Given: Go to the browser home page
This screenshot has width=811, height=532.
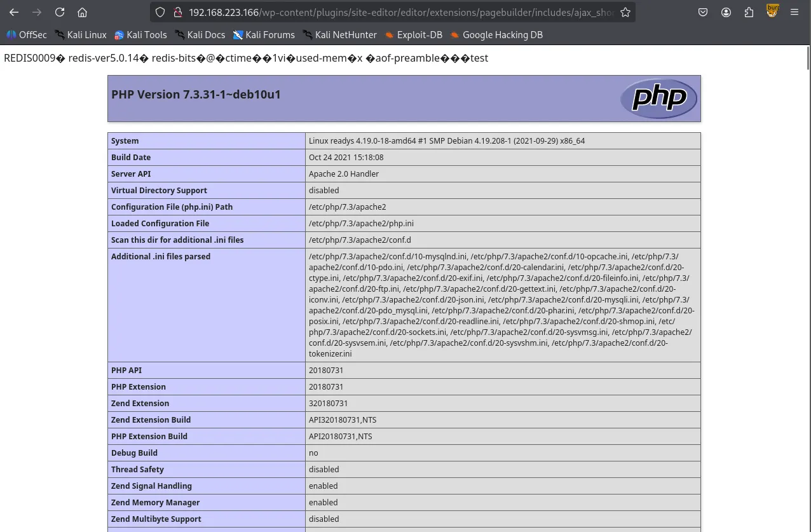Looking at the screenshot, I should 82,12.
